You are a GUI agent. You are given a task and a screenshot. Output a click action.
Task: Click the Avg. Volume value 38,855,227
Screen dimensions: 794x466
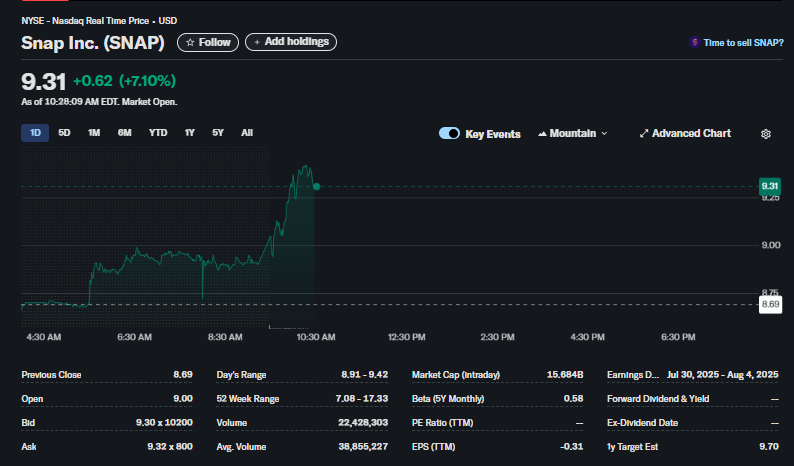coord(363,446)
